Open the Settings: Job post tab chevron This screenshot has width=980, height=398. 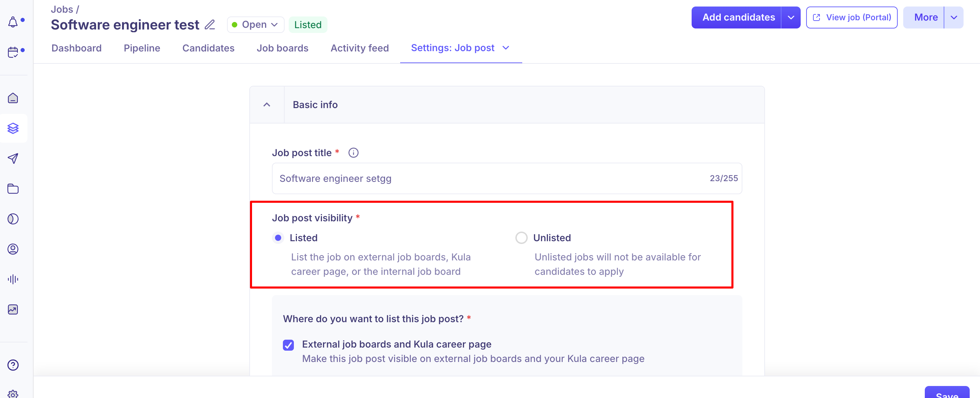(505, 48)
